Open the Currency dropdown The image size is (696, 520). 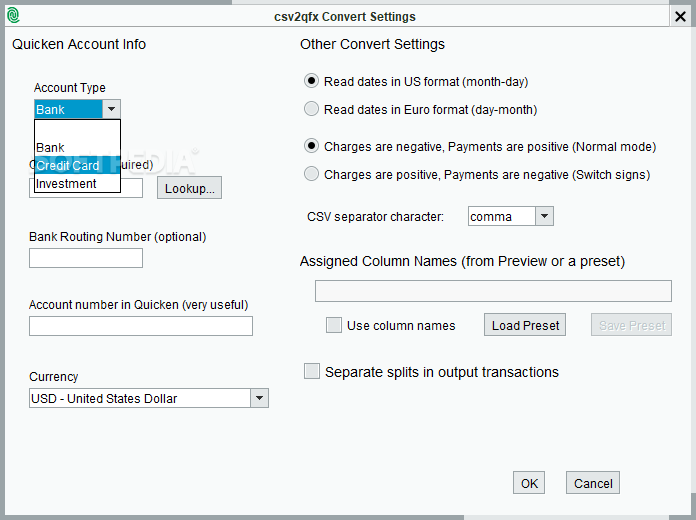point(259,398)
